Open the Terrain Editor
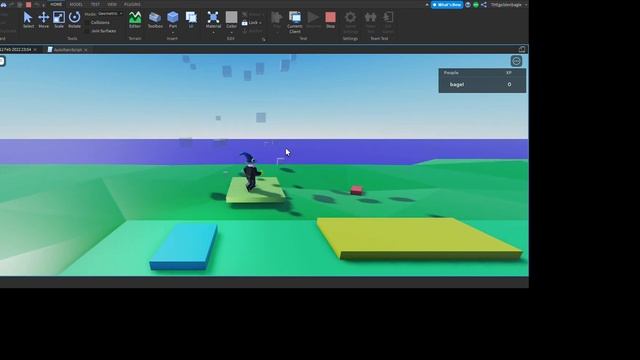Viewport: 640px width, 360px height. click(x=135, y=20)
